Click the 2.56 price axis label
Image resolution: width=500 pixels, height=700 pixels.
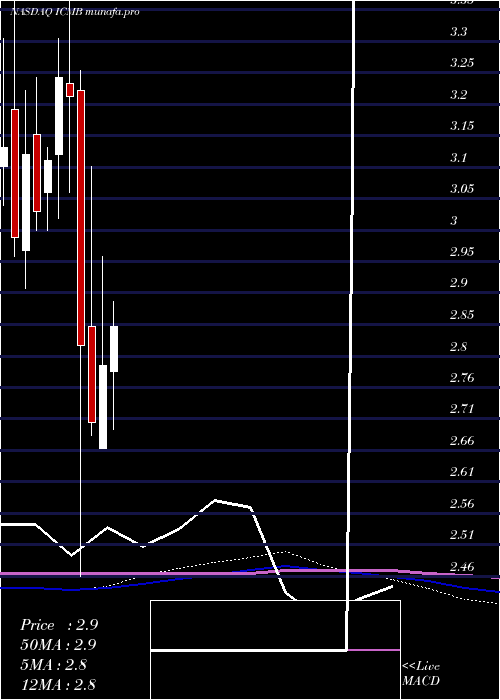[462, 504]
